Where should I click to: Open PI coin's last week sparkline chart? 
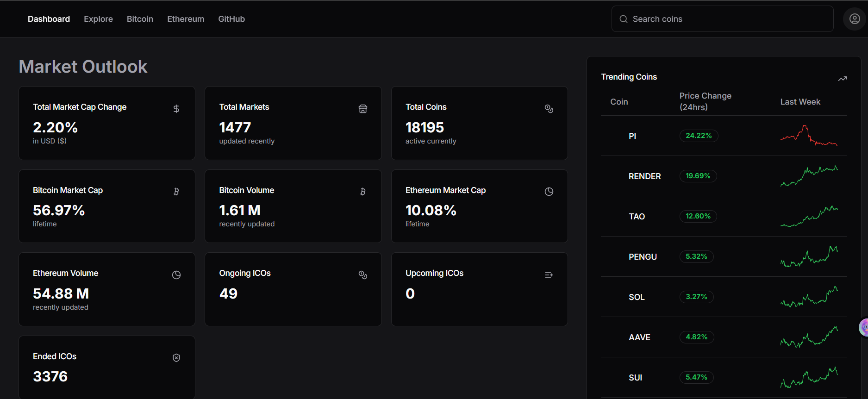[809, 136]
